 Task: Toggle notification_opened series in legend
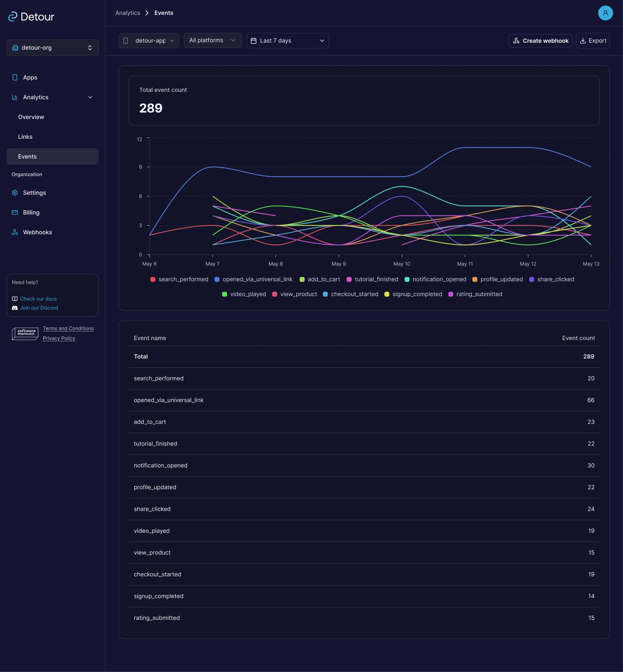click(x=436, y=279)
